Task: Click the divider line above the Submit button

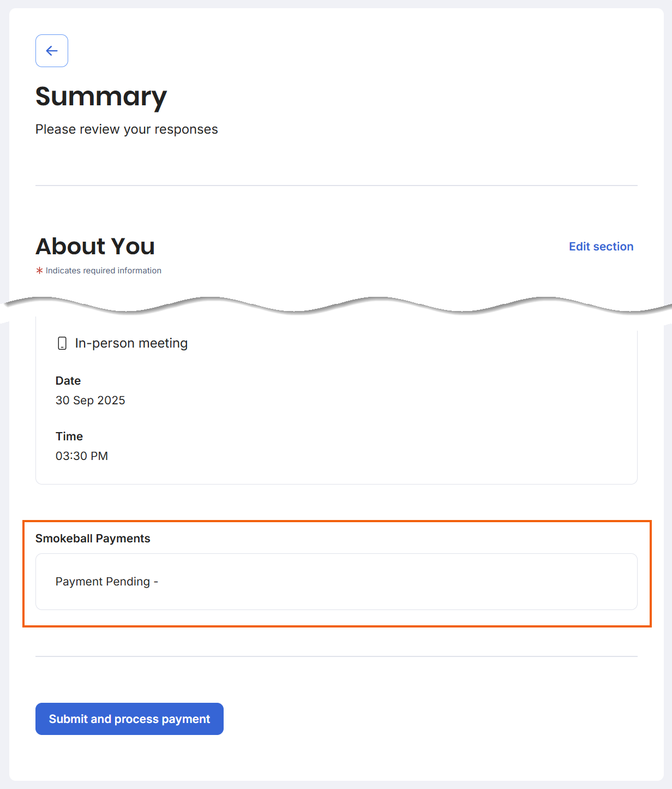Action: [x=336, y=656]
